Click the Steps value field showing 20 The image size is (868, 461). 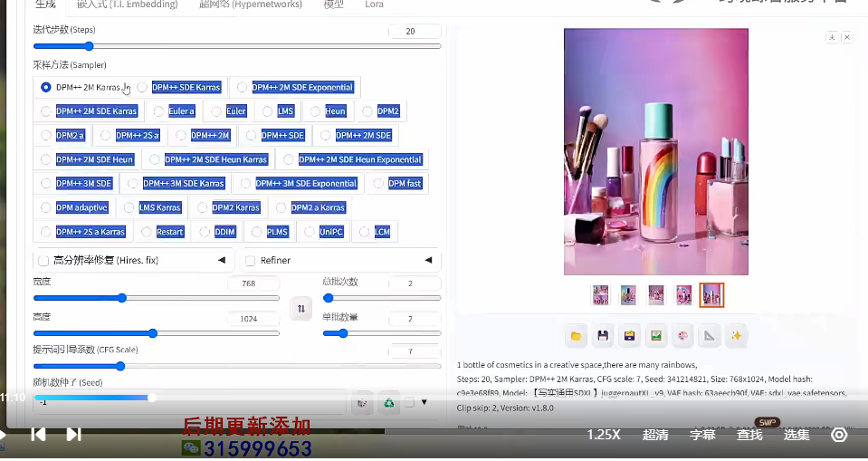(415, 31)
